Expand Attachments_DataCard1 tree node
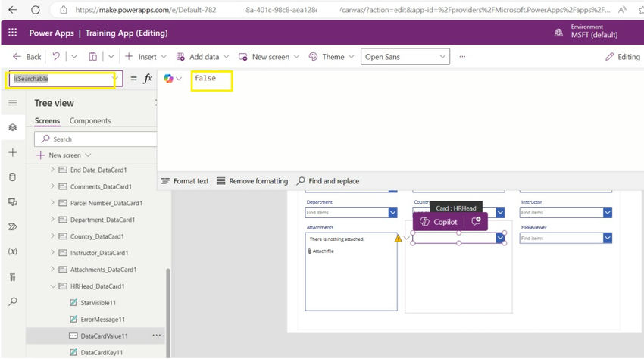This screenshot has height=359, width=644. (x=52, y=269)
